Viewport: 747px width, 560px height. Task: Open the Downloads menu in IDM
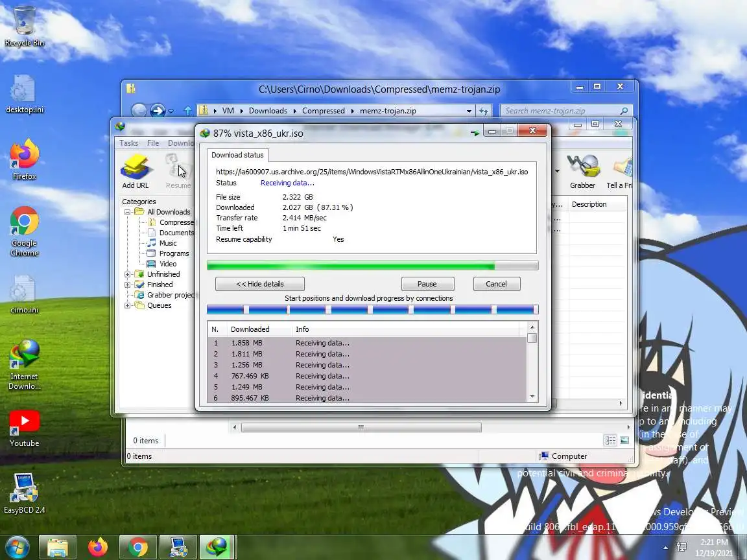click(x=181, y=143)
